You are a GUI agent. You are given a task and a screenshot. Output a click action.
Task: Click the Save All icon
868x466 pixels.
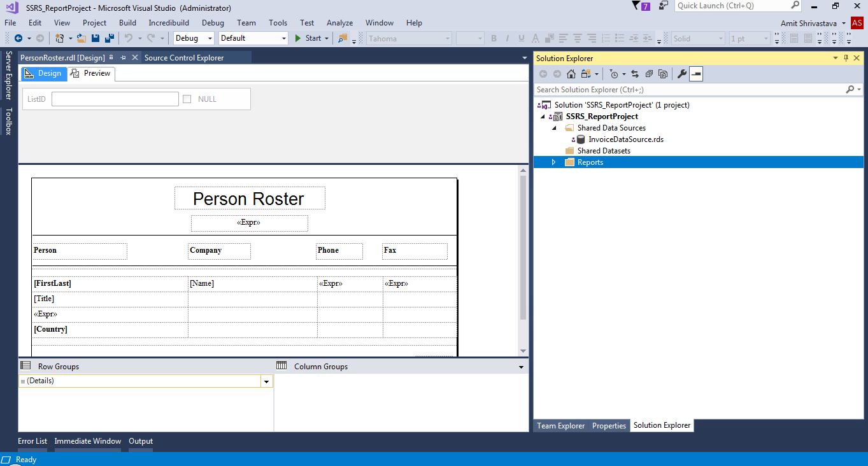pos(110,38)
